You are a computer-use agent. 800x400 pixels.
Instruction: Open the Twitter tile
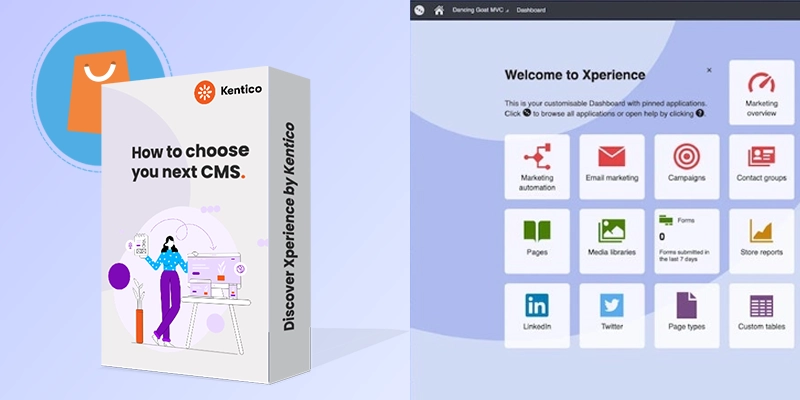[611, 315]
